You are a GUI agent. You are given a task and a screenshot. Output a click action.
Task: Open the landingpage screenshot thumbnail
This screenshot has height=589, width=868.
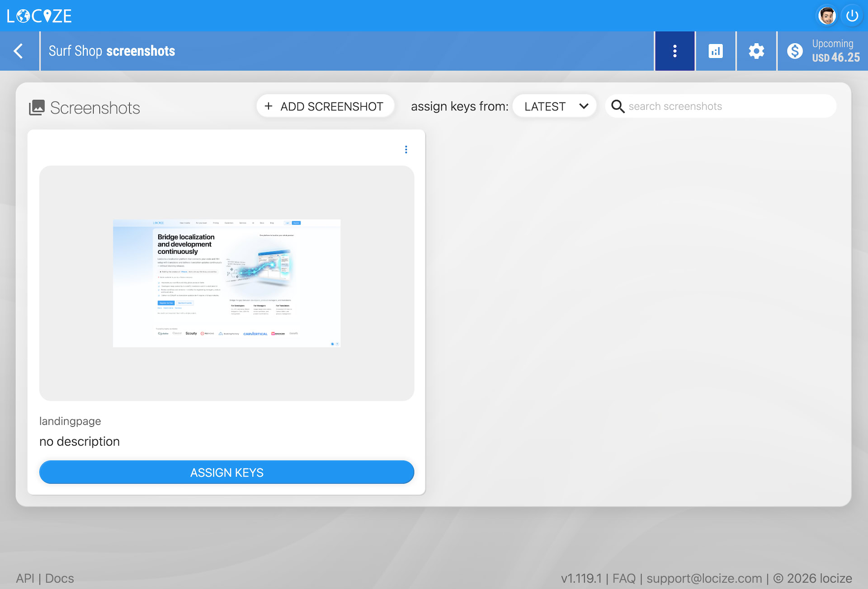[x=226, y=283]
